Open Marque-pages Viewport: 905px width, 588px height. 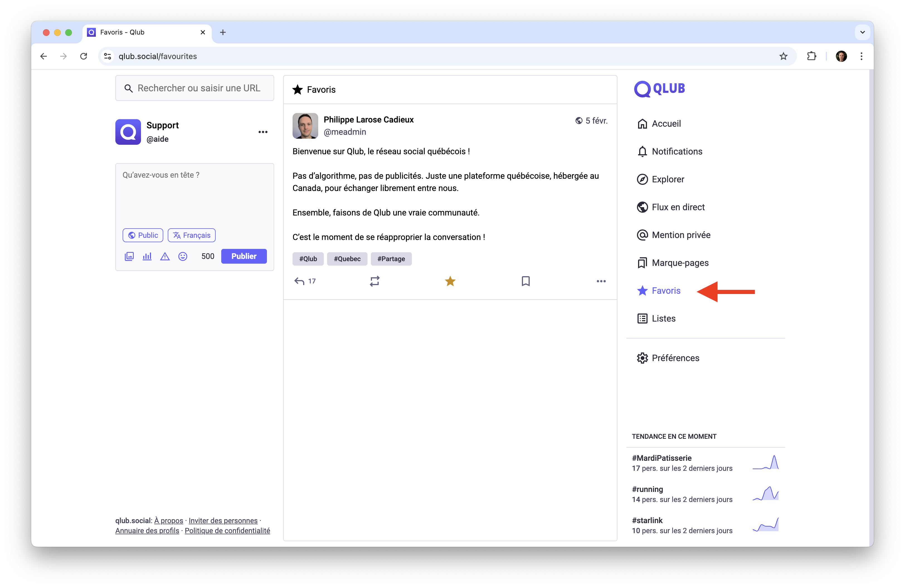(673, 263)
